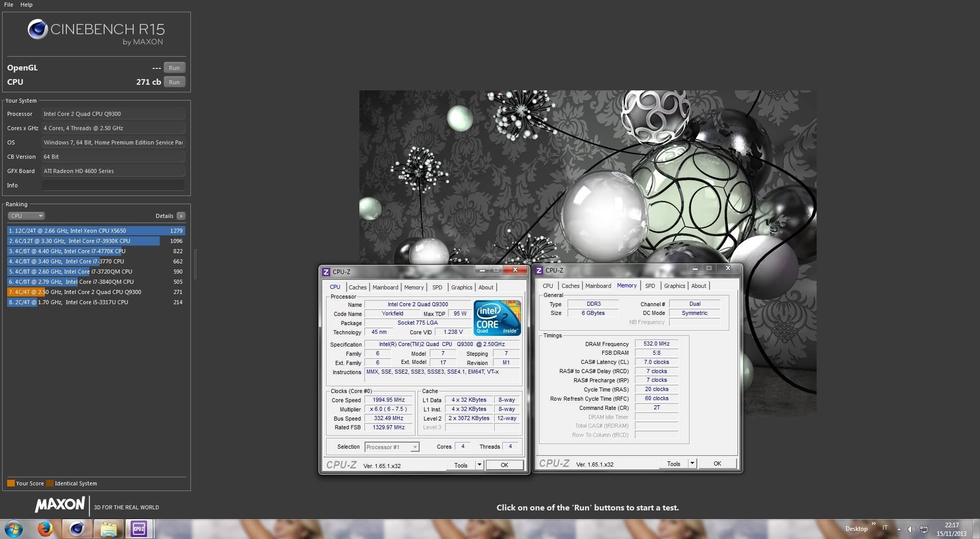Expand Tools arrow in right CPU-Z window
The width and height of the screenshot is (980, 539).
[x=692, y=463]
